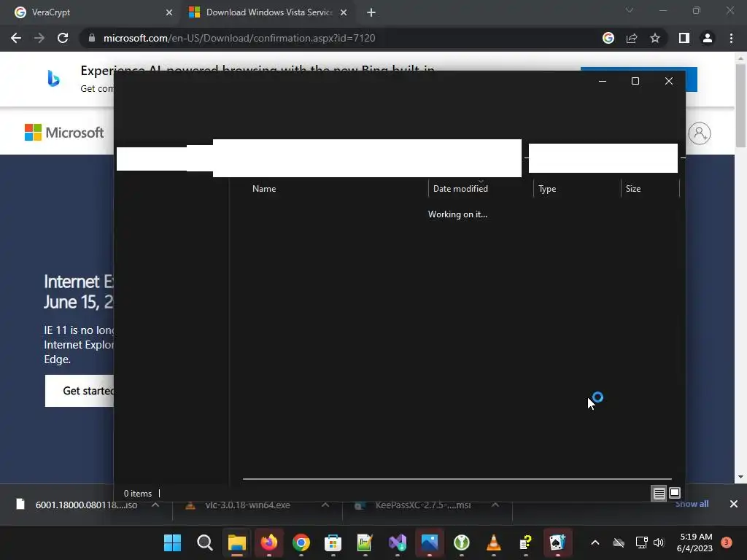Click the "0 items" status text
The width and height of the screenshot is (747, 560).
pos(138,494)
